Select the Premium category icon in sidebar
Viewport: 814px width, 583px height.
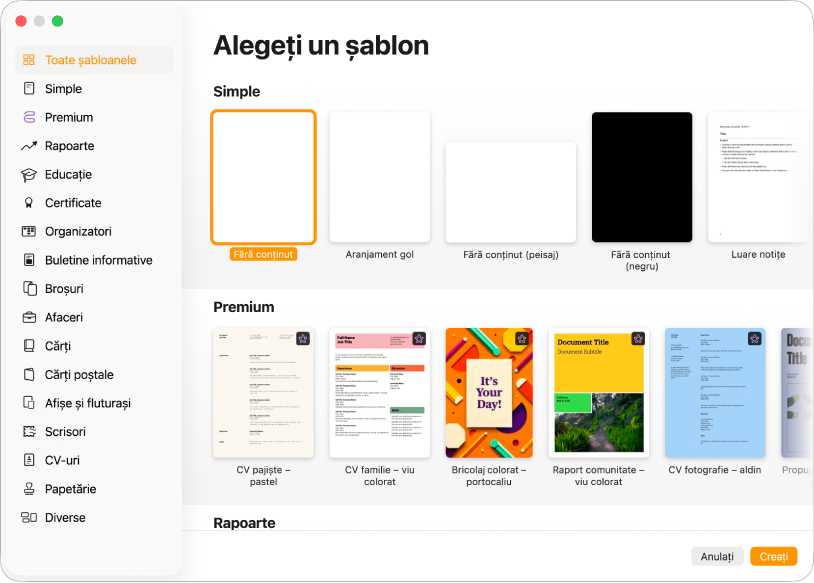pos(29,117)
